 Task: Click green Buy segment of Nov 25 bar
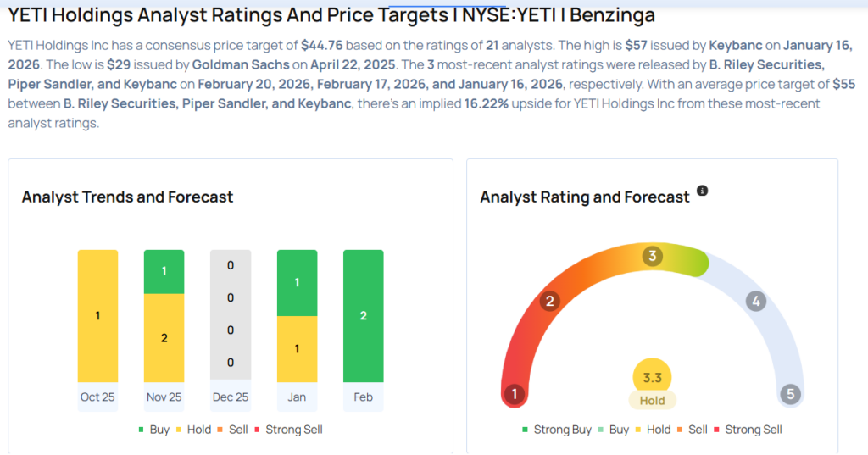tap(164, 271)
